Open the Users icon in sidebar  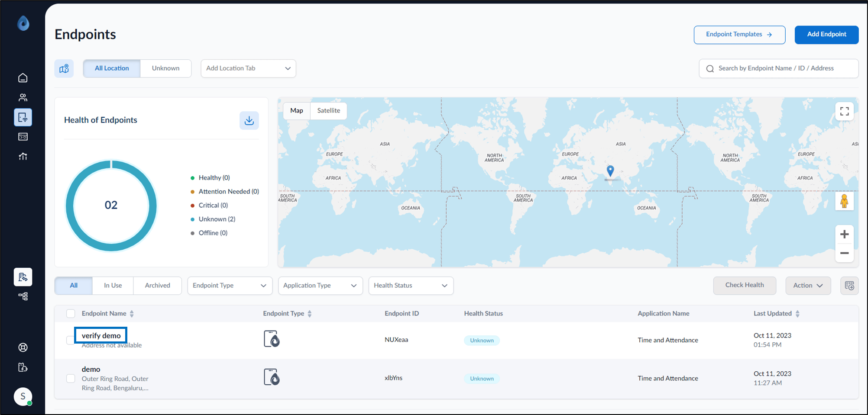[x=23, y=97]
